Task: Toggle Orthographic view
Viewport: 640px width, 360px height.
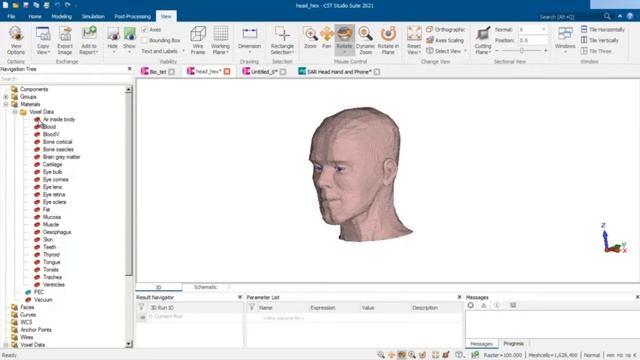Action: pyautogui.click(x=445, y=29)
